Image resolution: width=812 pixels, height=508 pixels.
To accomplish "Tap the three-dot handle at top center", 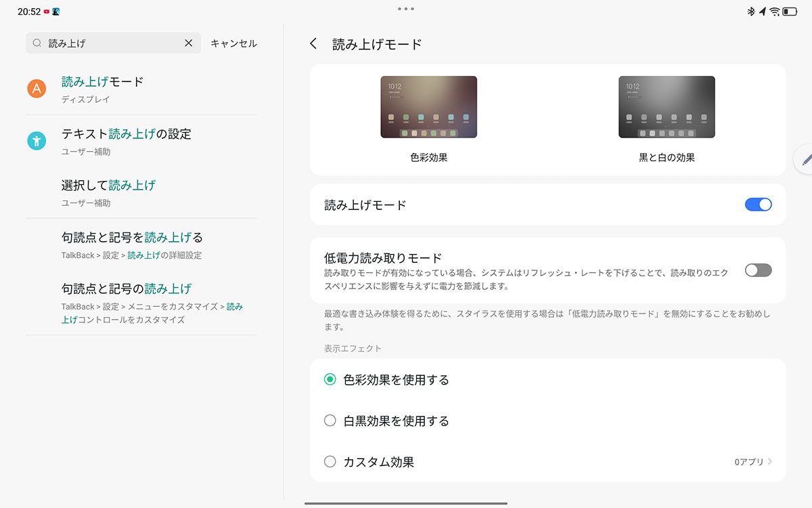I will tap(406, 9).
